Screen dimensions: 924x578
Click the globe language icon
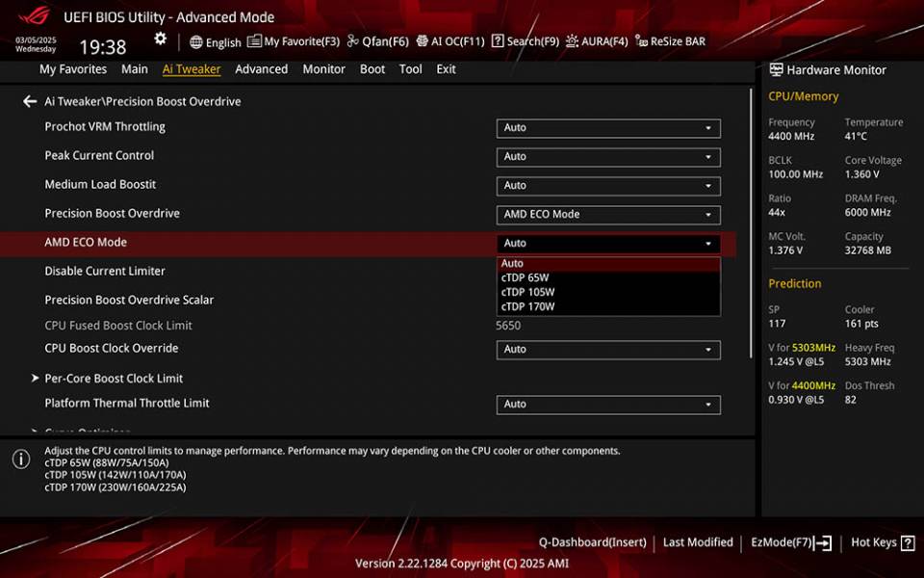[x=196, y=41]
